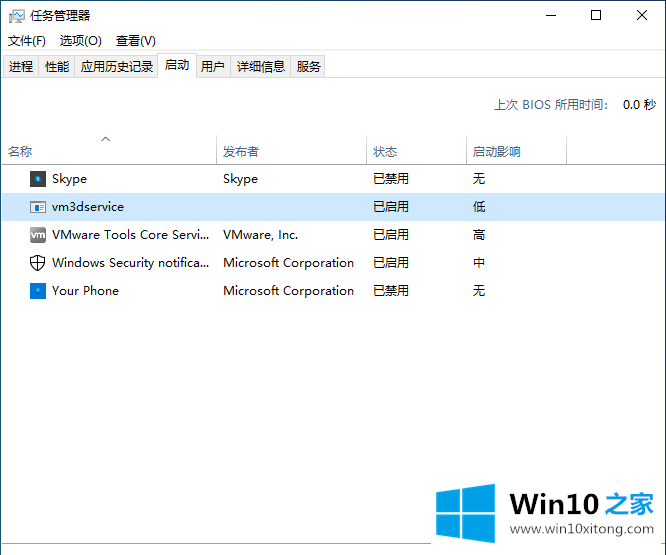Select the 启动 tab
Screen dimensions: 666x555
(177, 65)
